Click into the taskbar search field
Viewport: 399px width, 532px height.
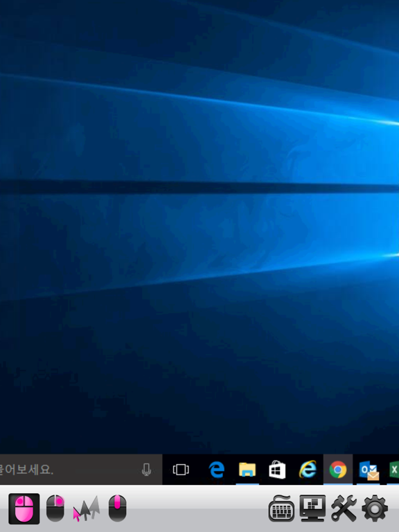point(81,470)
